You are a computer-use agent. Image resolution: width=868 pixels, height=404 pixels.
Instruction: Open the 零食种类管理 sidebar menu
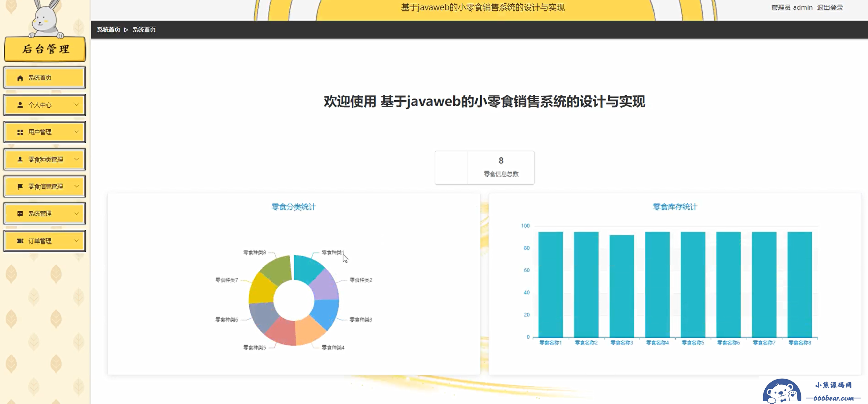click(x=45, y=159)
